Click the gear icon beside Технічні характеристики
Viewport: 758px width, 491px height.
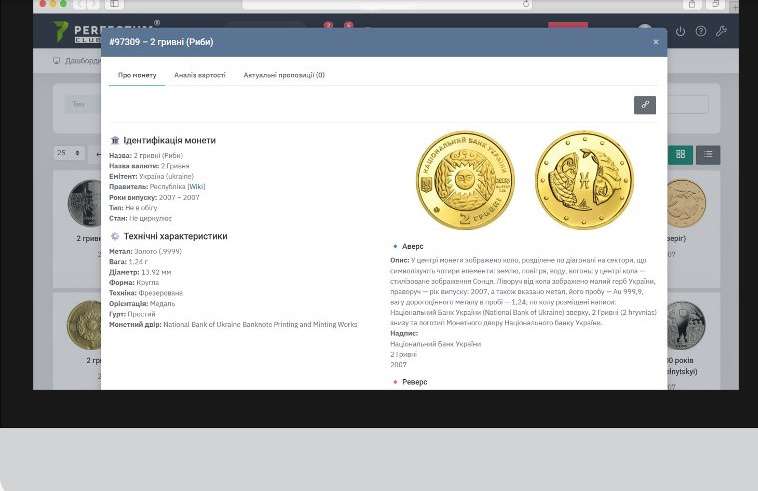click(115, 236)
